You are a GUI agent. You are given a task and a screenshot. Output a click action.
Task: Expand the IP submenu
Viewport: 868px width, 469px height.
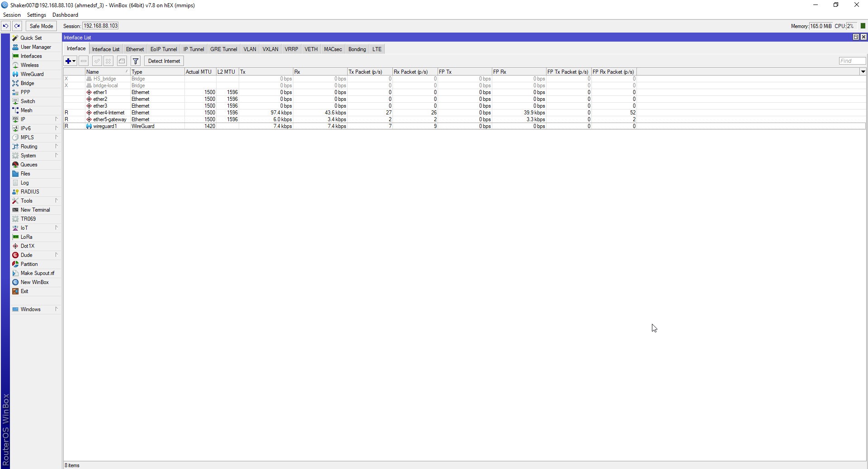pos(36,119)
